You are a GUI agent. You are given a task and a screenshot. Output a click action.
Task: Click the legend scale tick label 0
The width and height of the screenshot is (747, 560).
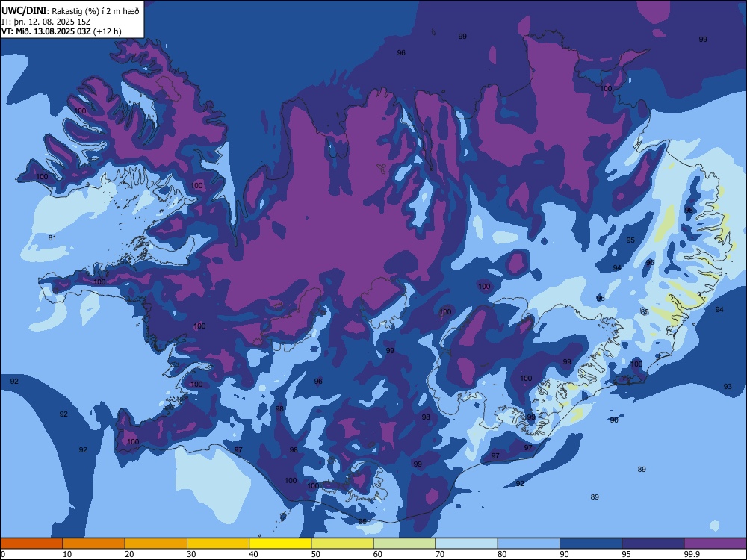pyautogui.click(x=3, y=554)
